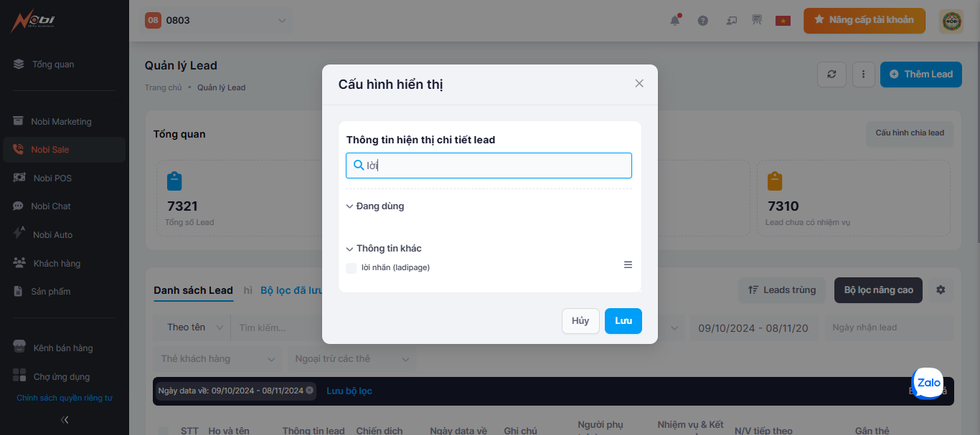Viewport: 980px width, 435px height.
Task: Open the Zalo chat bubble
Action: click(928, 383)
